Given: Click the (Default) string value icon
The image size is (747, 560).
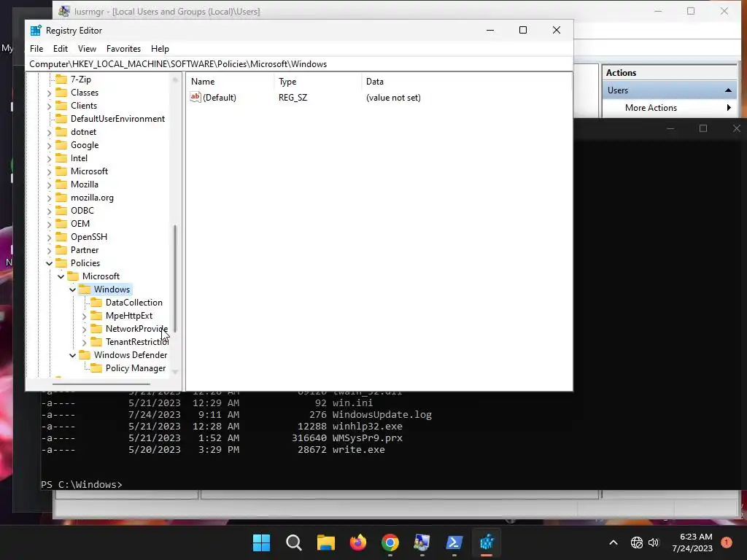Looking at the screenshot, I should [x=196, y=97].
